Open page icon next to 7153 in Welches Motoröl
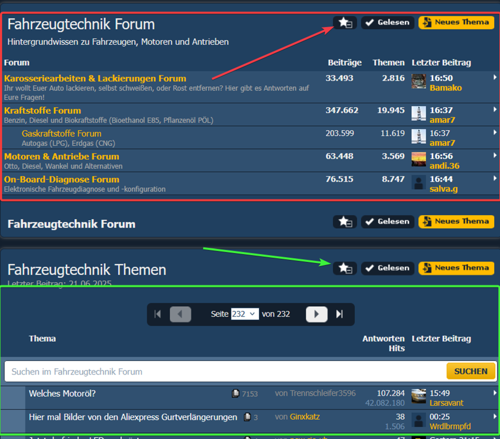 (x=236, y=394)
